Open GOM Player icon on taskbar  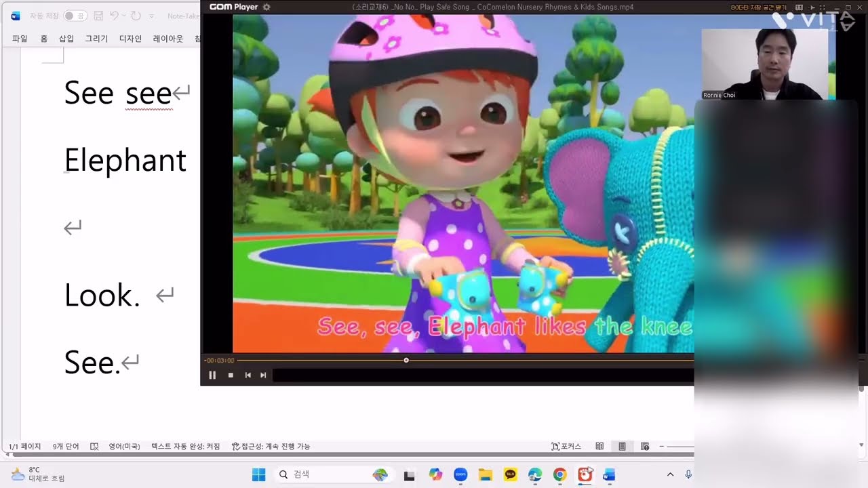coord(585,475)
